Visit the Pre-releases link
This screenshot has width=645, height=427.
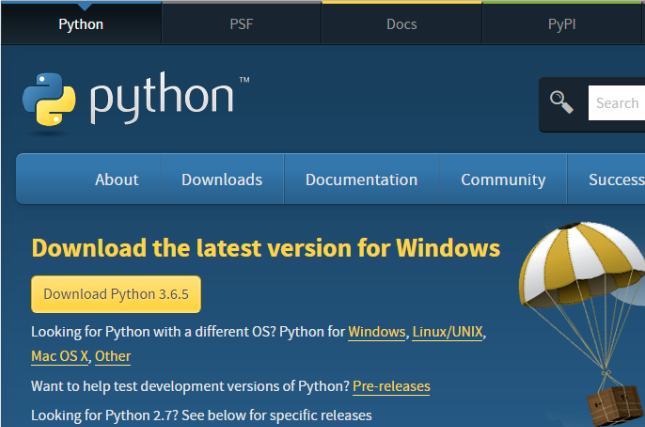(x=391, y=386)
